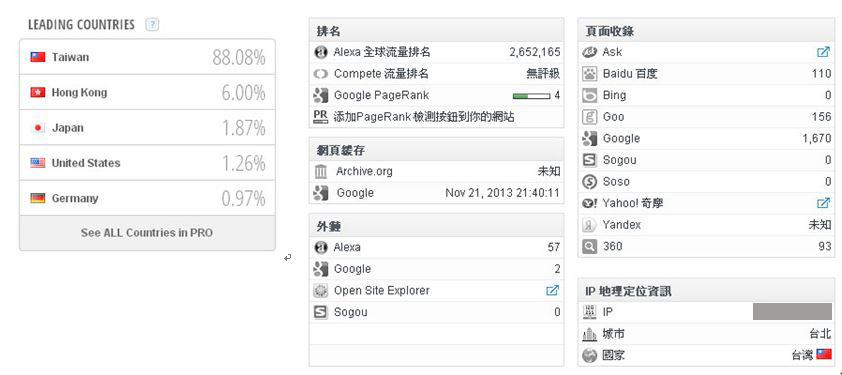The image size is (842, 375).
Task: Click the Google cache date entry
Action: click(x=503, y=193)
